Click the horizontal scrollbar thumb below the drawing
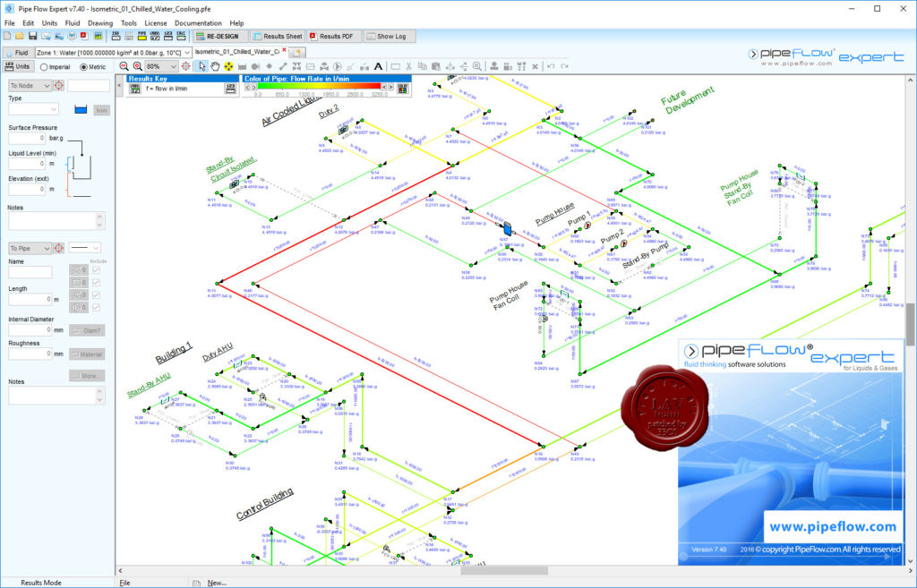 tap(504, 570)
